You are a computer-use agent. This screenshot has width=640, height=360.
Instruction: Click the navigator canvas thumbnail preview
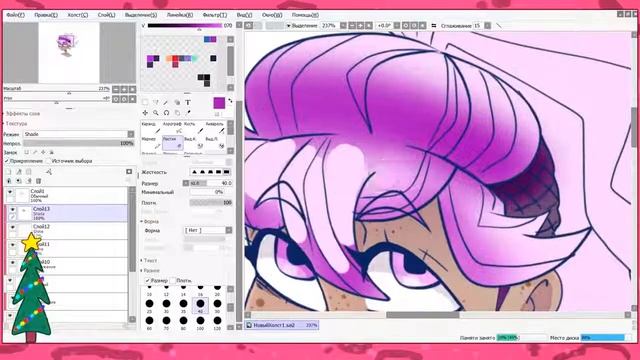coord(69,52)
